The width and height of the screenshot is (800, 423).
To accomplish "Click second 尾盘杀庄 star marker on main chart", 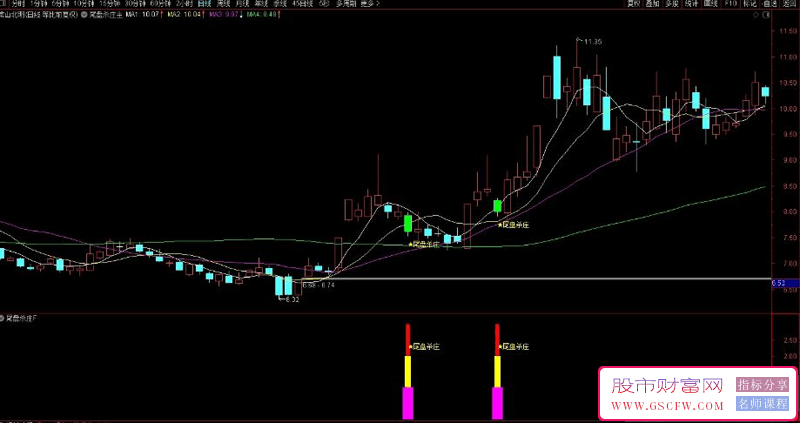I will 513,224.
